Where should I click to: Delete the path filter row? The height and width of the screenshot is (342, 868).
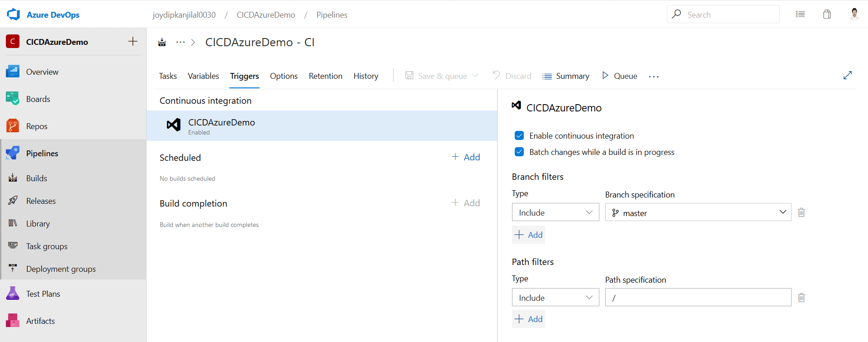coord(801,297)
